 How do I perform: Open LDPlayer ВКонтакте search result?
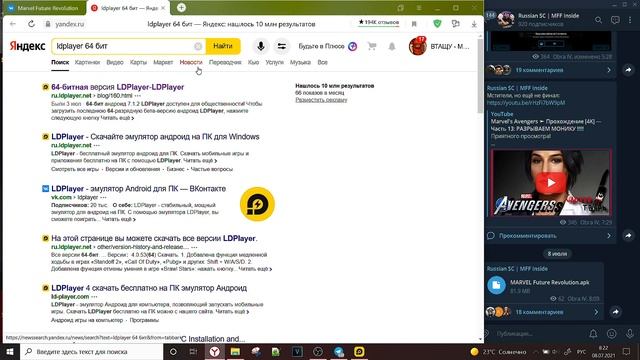138,189
